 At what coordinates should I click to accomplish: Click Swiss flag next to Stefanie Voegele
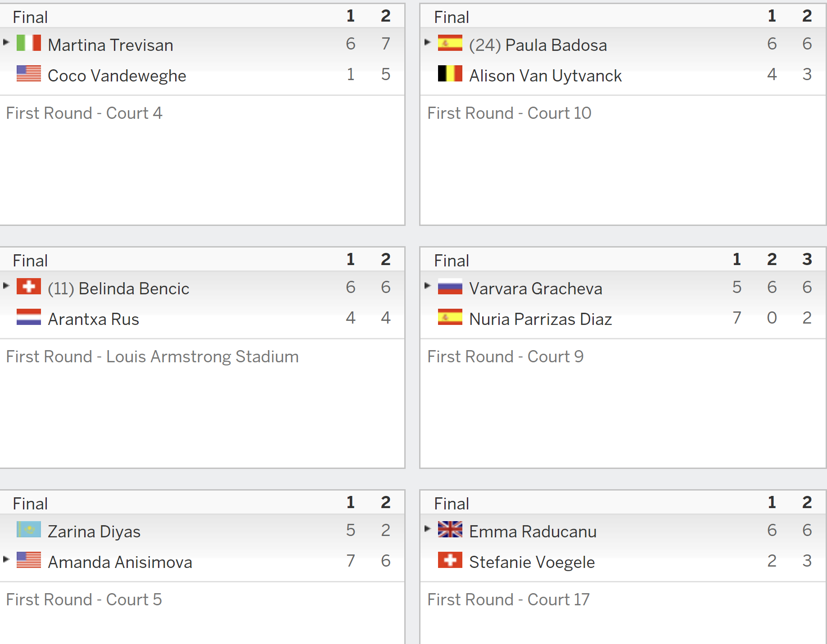coord(450,560)
